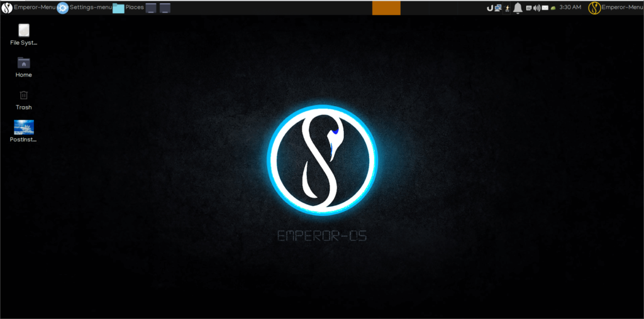Viewport: 644px width, 319px height.
Task: Click the 3:30 AM clock
Action: point(570,8)
